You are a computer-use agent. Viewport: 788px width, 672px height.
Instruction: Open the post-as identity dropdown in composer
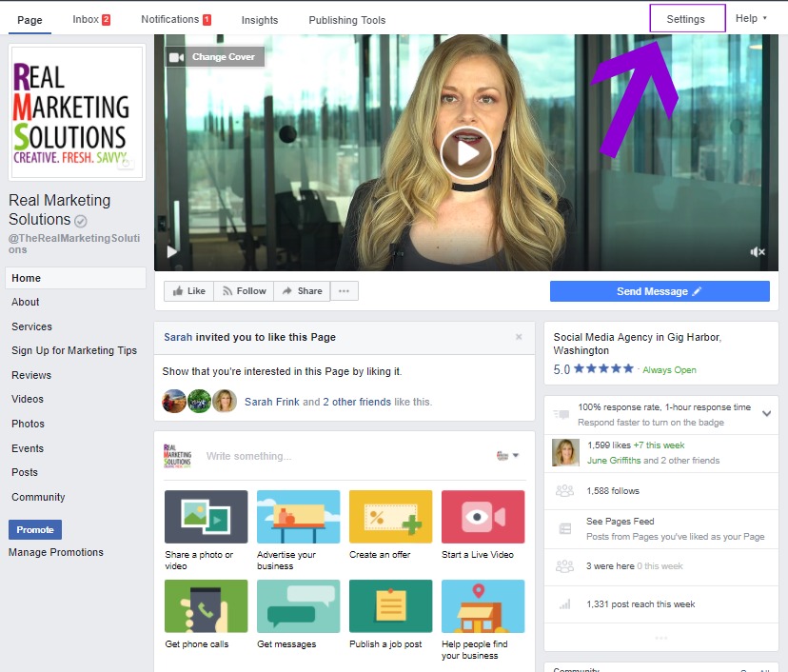pos(507,456)
